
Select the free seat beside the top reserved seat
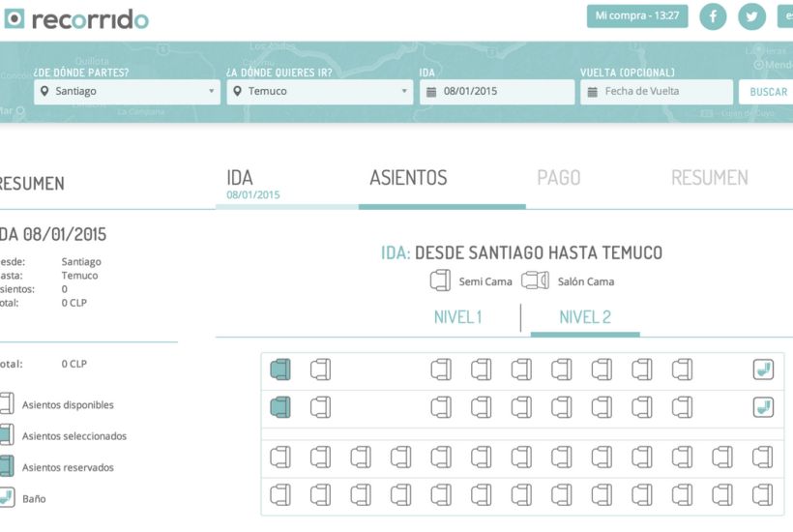[320, 369]
